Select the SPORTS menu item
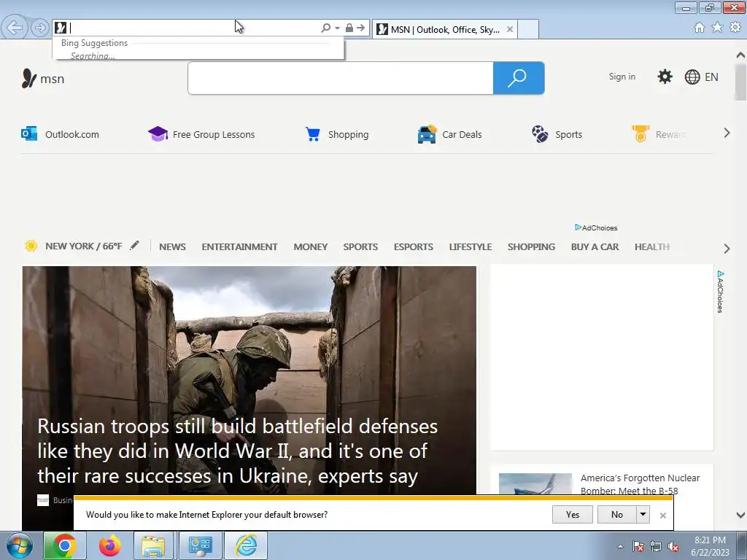 pyautogui.click(x=360, y=246)
